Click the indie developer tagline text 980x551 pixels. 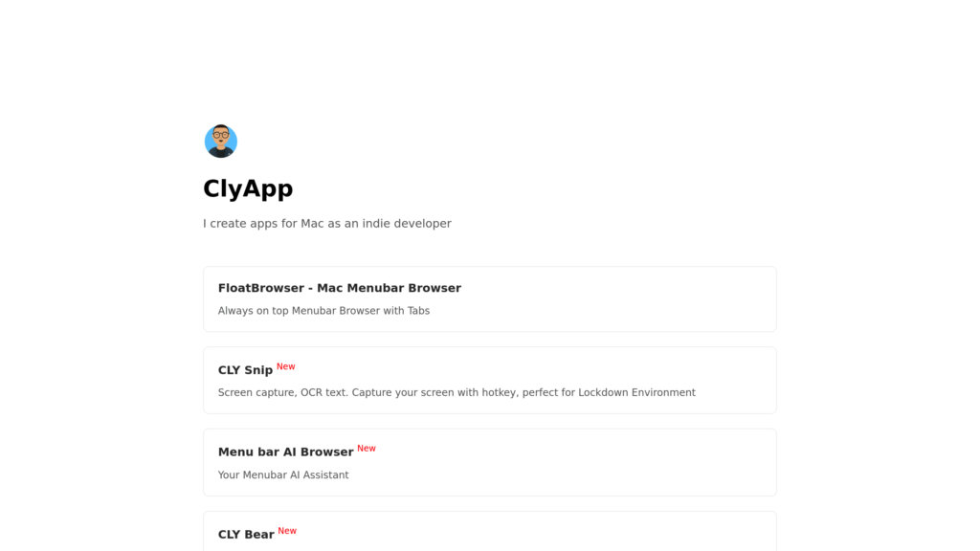point(327,223)
